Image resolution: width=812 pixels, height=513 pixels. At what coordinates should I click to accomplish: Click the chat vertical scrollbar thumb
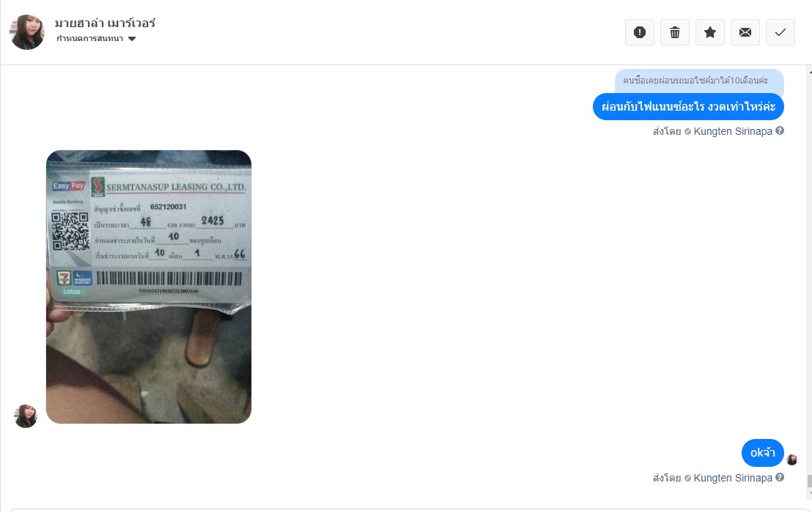tap(809, 481)
